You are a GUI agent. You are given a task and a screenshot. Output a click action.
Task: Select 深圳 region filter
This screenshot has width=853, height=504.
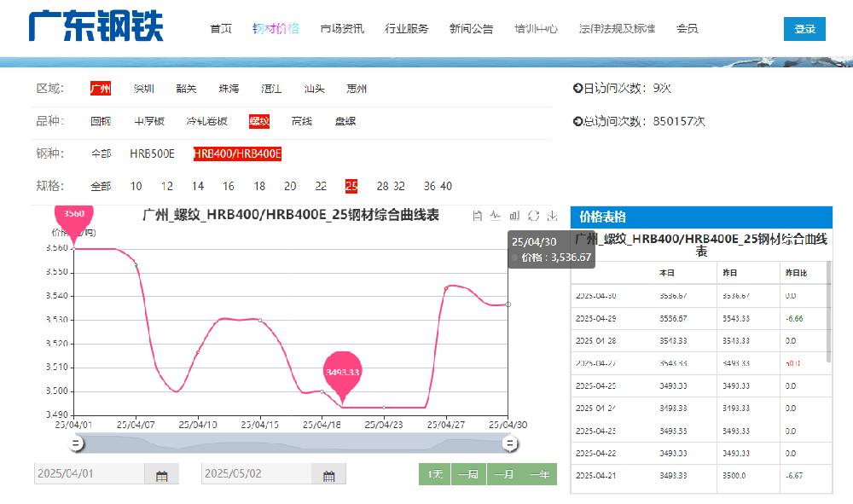coord(143,89)
